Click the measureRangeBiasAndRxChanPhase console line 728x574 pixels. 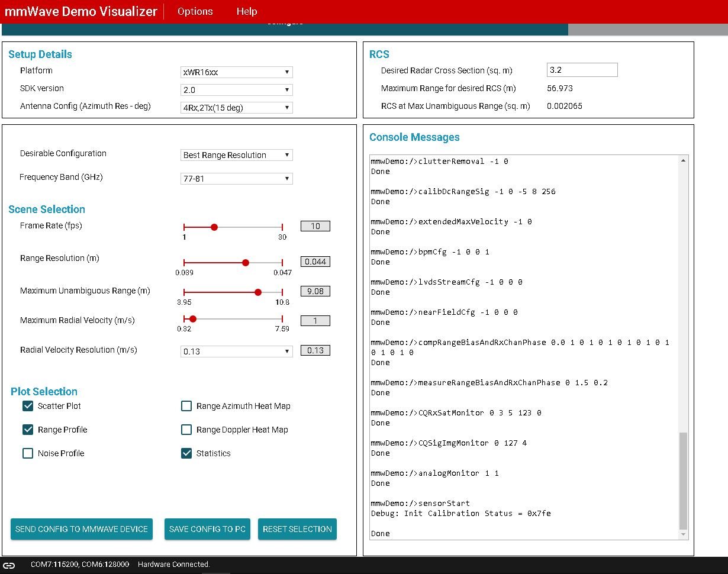point(489,382)
